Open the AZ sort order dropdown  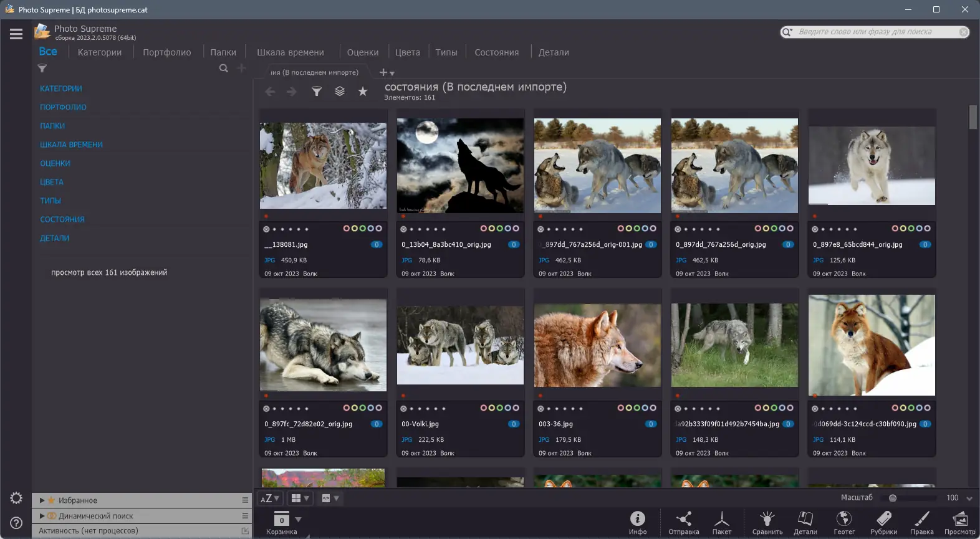coord(269,498)
